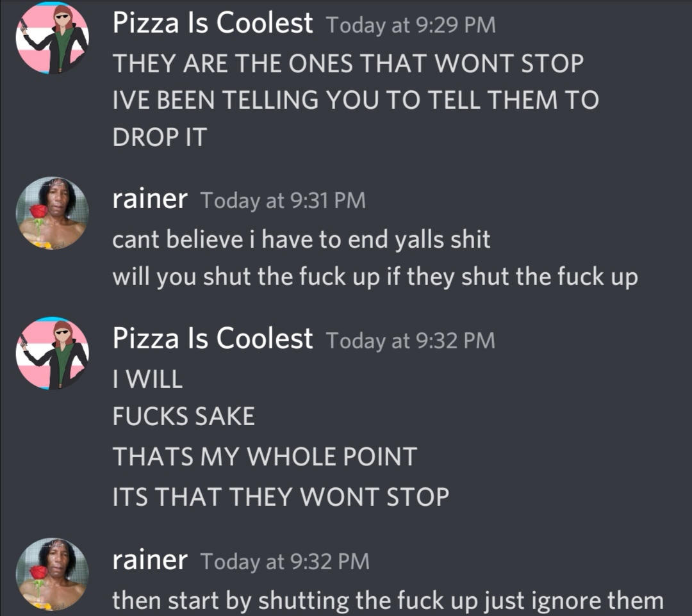Click rainer's rose avatar at 9:31 PM
Viewport: 692px width, 616px height.
[x=52, y=213]
